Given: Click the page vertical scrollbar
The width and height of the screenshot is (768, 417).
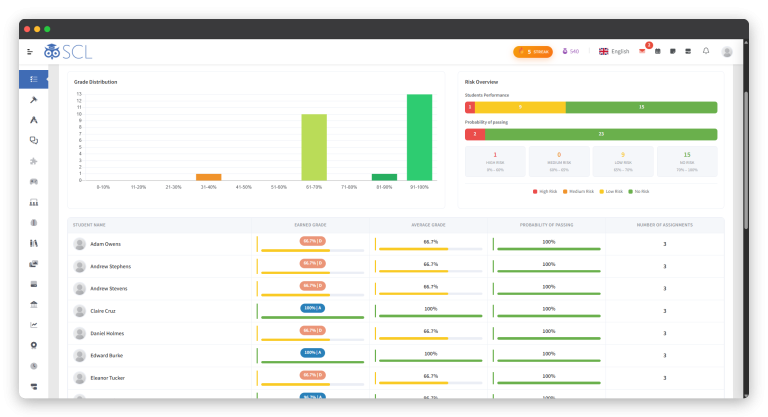Looking at the screenshot, I should click(746, 160).
